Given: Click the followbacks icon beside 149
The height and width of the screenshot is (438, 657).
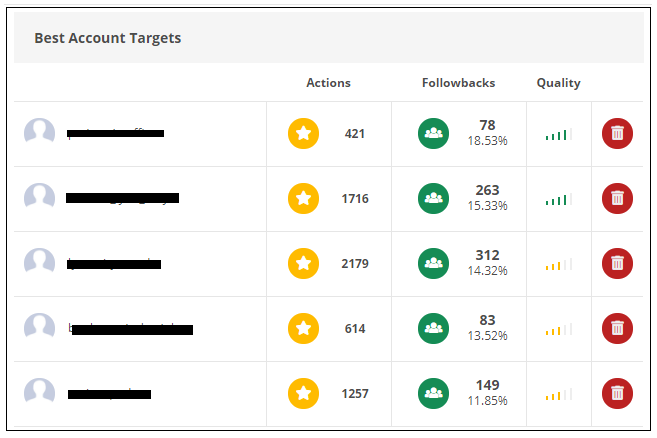Looking at the screenshot, I should [433, 393].
